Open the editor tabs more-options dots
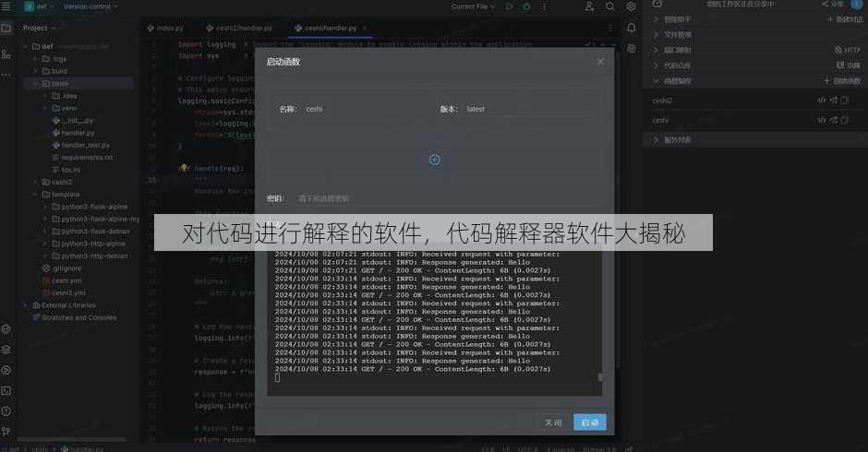868x452 pixels. pos(610,28)
